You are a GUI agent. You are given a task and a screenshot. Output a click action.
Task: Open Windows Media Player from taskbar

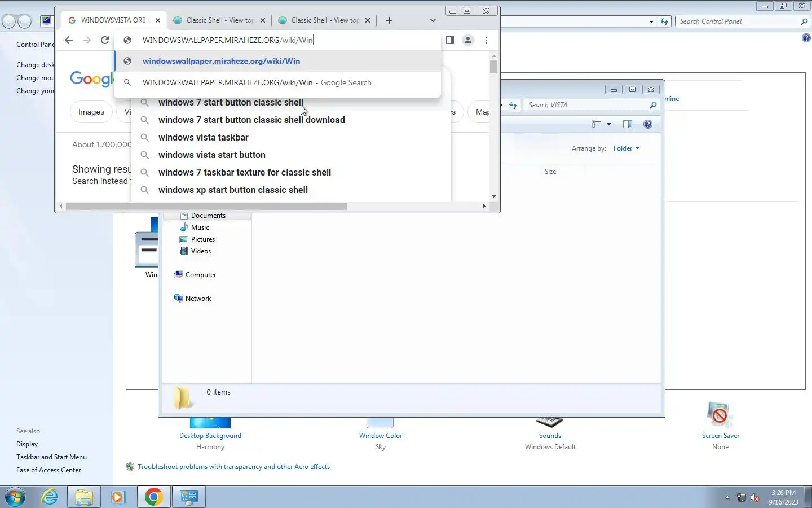click(x=118, y=497)
